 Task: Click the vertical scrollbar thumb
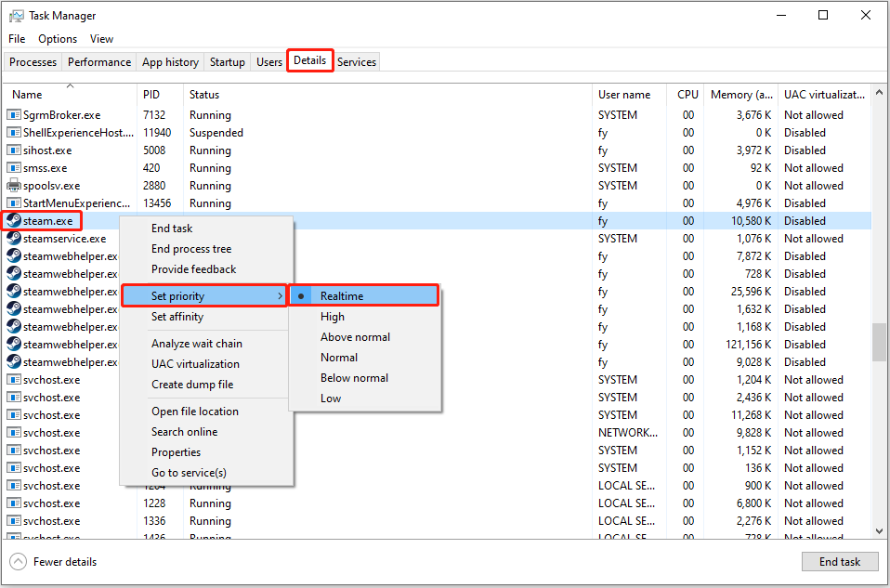[x=879, y=342]
